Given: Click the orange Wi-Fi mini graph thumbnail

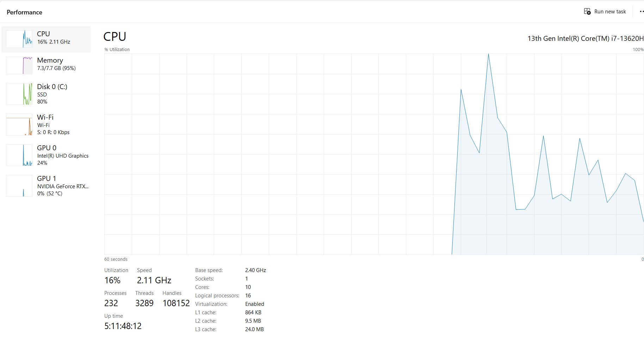Looking at the screenshot, I should [19, 125].
